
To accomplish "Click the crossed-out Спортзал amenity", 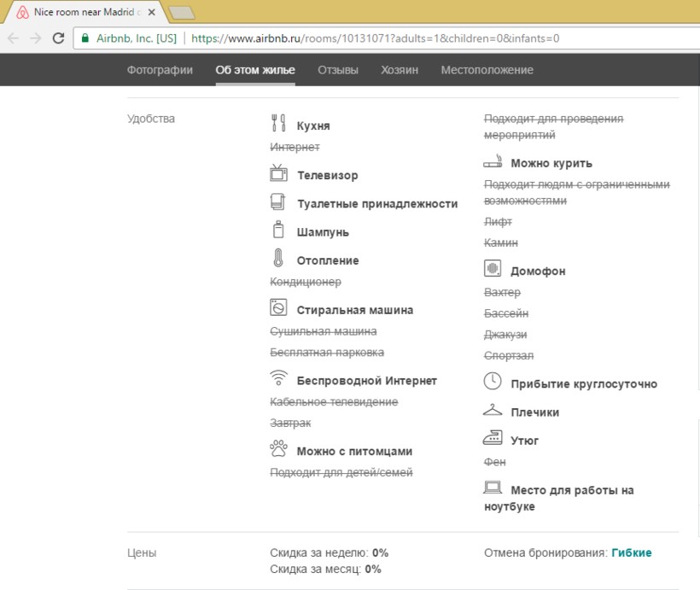I will pyautogui.click(x=509, y=355).
